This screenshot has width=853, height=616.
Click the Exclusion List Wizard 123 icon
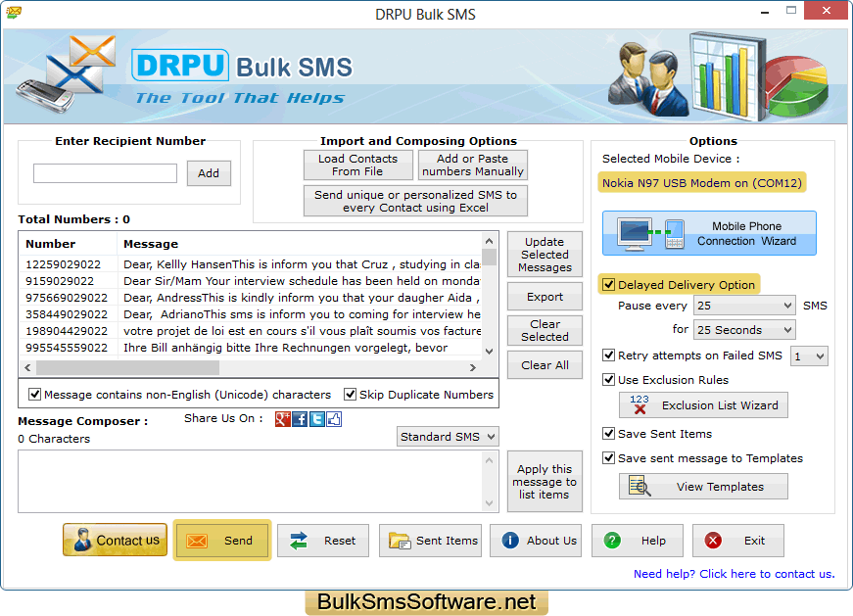[640, 404]
